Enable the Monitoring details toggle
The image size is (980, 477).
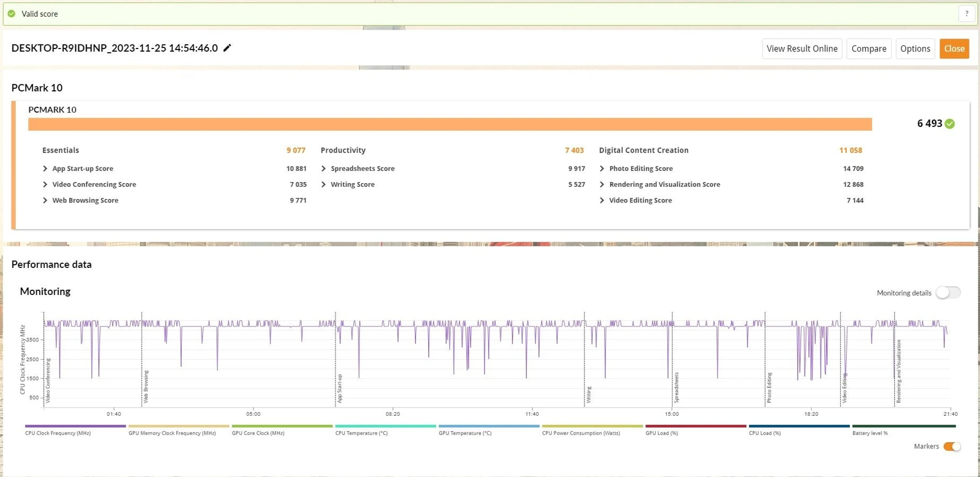pyautogui.click(x=948, y=292)
